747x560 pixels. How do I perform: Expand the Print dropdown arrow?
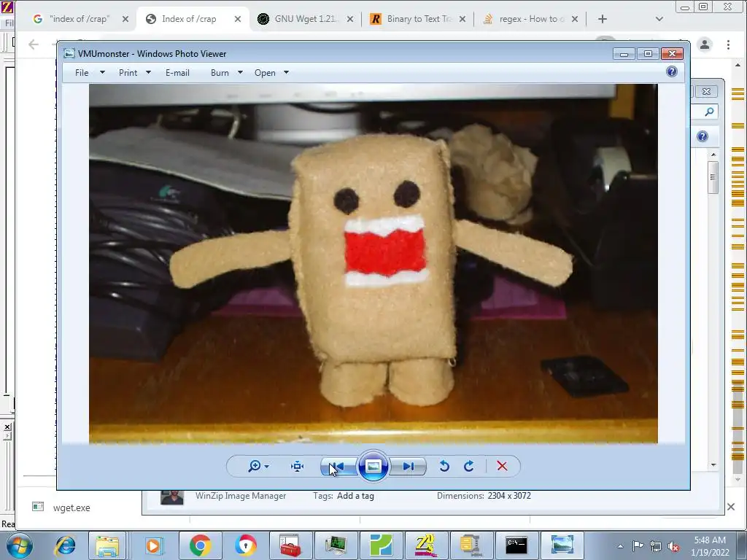coord(148,73)
